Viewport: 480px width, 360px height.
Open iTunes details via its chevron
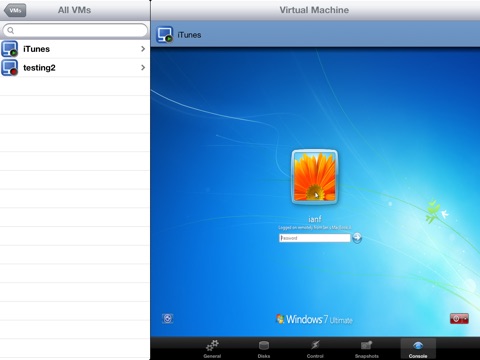143,49
